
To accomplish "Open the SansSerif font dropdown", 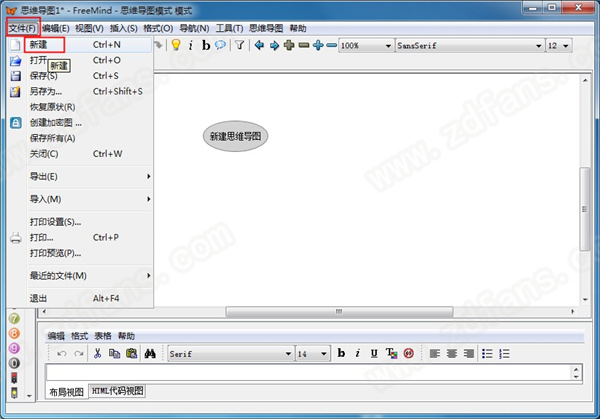I will tap(470, 46).
